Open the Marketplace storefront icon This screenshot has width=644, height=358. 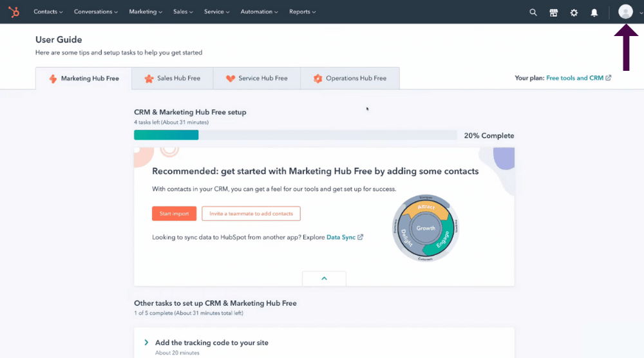tap(554, 12)
